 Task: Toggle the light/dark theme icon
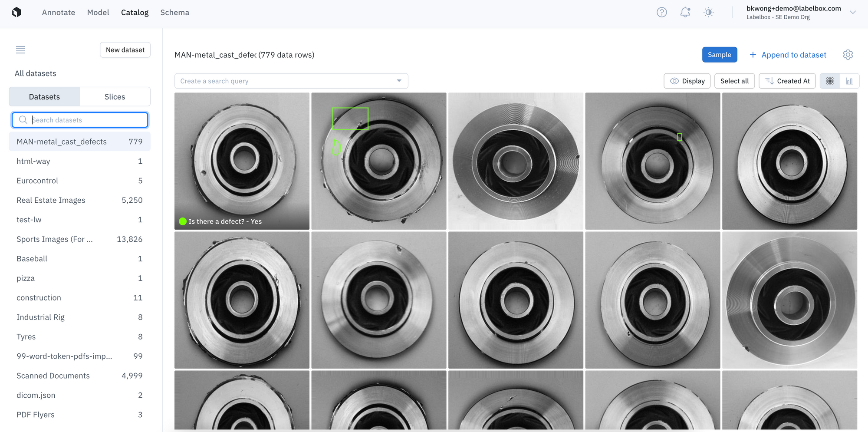click(x=708, y=12)
